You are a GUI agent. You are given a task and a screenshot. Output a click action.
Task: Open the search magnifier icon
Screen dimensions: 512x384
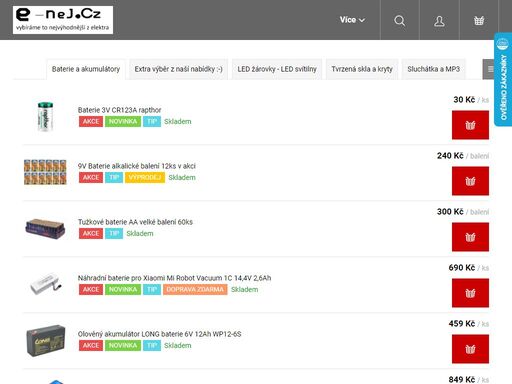pos(399,21)
